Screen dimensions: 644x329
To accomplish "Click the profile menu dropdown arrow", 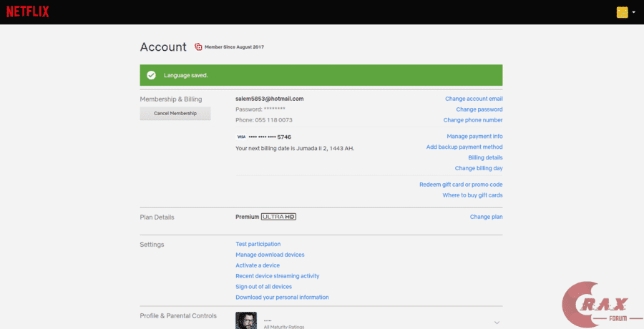I will (634, 12).
